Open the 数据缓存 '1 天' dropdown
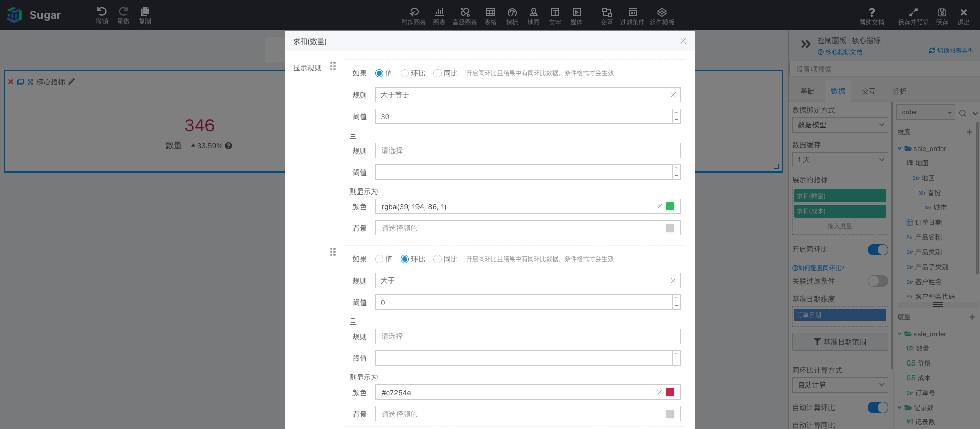 (840, 160)
